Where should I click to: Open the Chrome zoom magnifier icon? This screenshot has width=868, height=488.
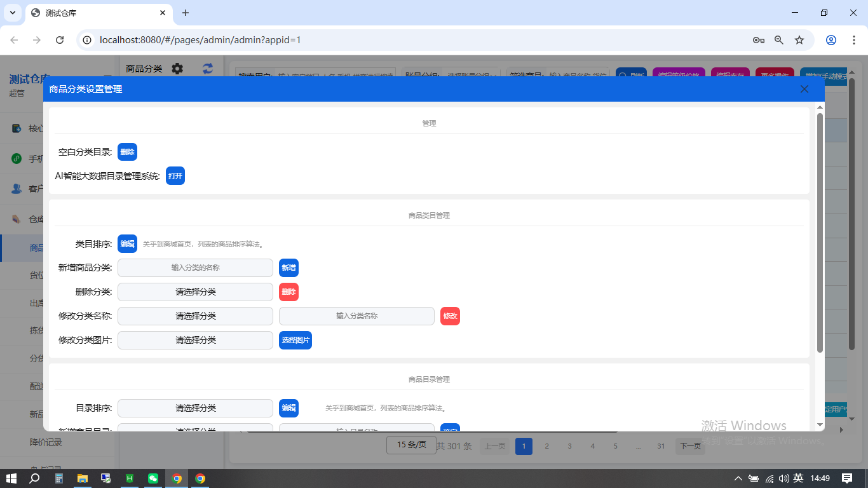779,40
